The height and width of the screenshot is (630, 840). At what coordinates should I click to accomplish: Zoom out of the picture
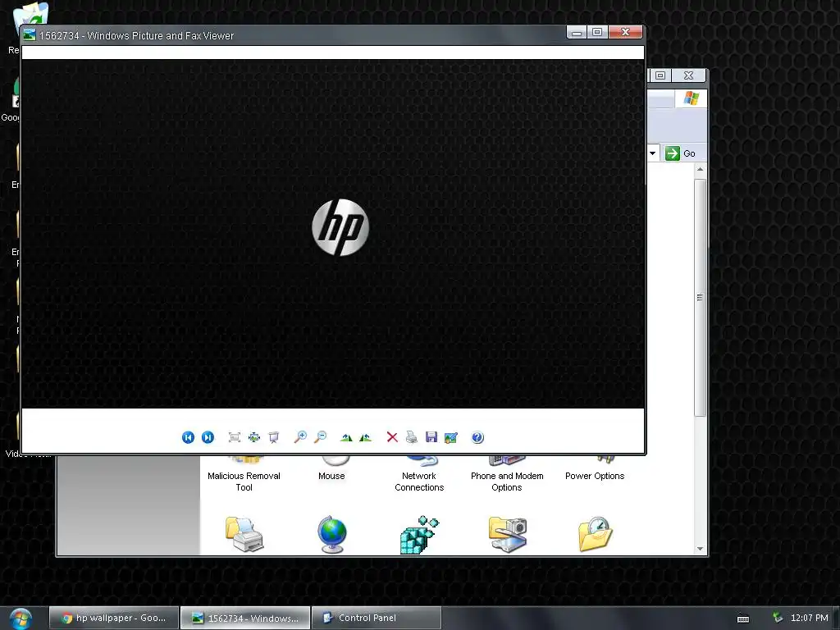320,437
